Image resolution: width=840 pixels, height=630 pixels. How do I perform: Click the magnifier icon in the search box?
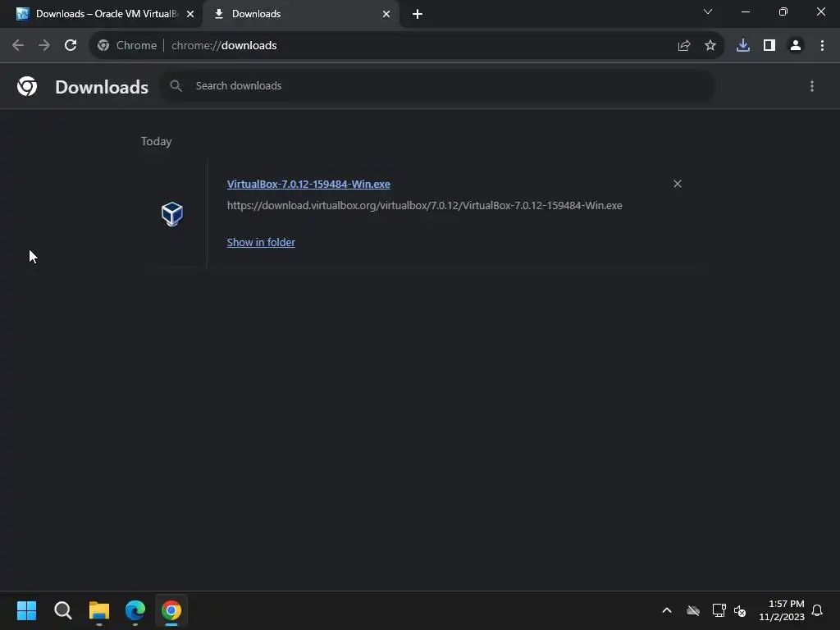(x=176, y=85)
